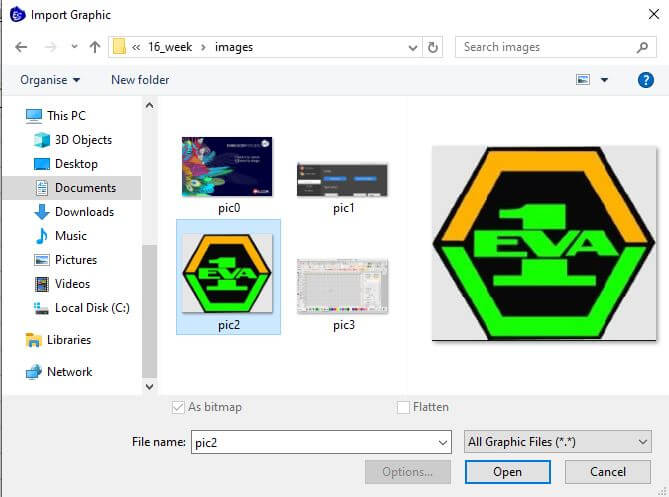
Task: Toggle the As bitmap checkbox
Action: (178, 407)
